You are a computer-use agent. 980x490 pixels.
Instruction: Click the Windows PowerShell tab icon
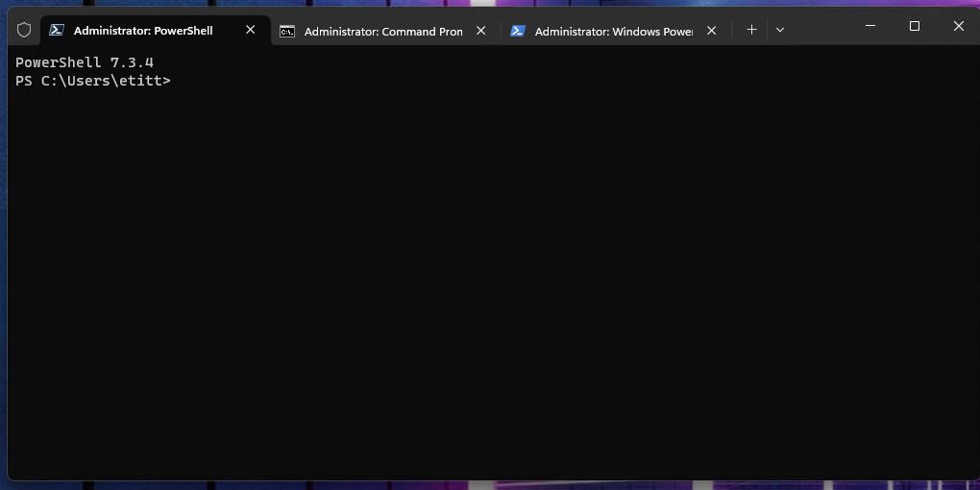tap(518, 31)
